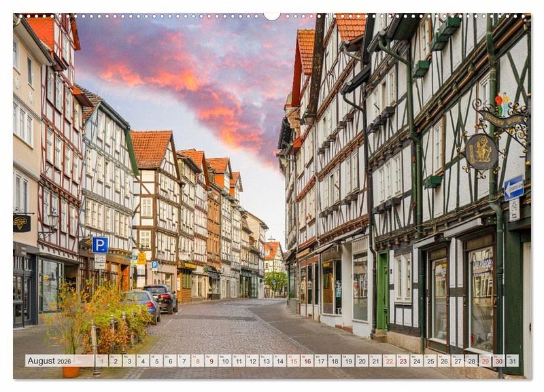Select day 1 in the calendar strip
Image resolution: width=544 pixels, height=392 pixels.
pos(101,361)
